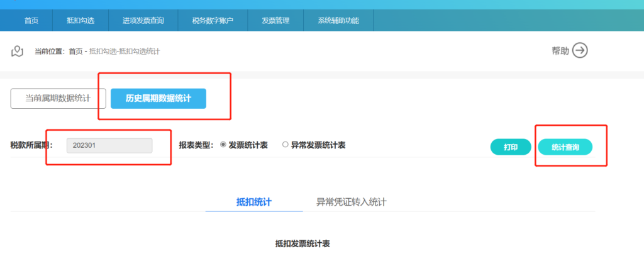644x256 pixels.
Task: Switch to 历史属期数据统计
Action: [158, 99]
